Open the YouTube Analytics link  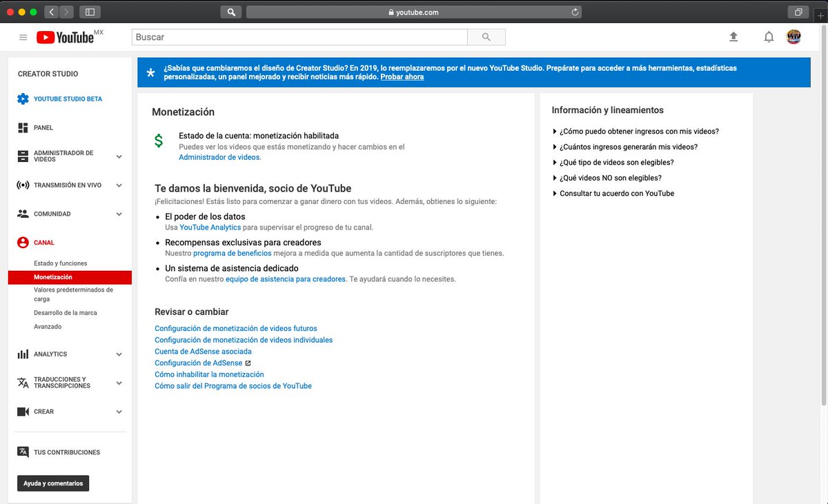[210, 228]
